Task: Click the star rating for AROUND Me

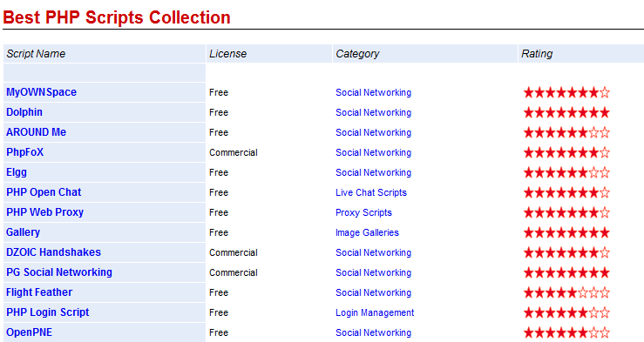Action: tap(566, 133)
